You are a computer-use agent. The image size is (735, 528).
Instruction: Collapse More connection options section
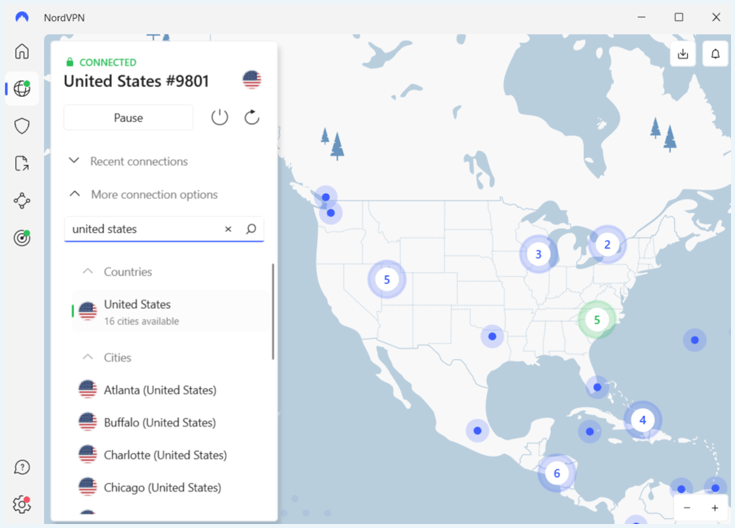pyautogui.click(x=143, y=194)
